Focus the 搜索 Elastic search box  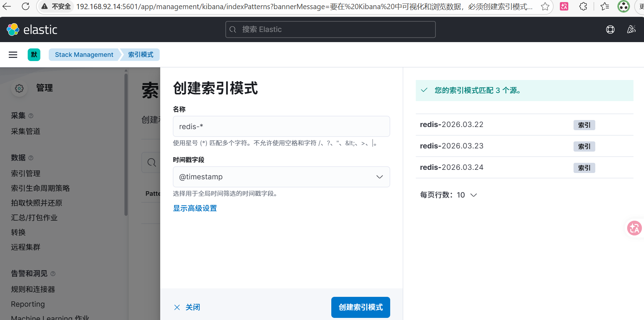[x=330, y=29]
